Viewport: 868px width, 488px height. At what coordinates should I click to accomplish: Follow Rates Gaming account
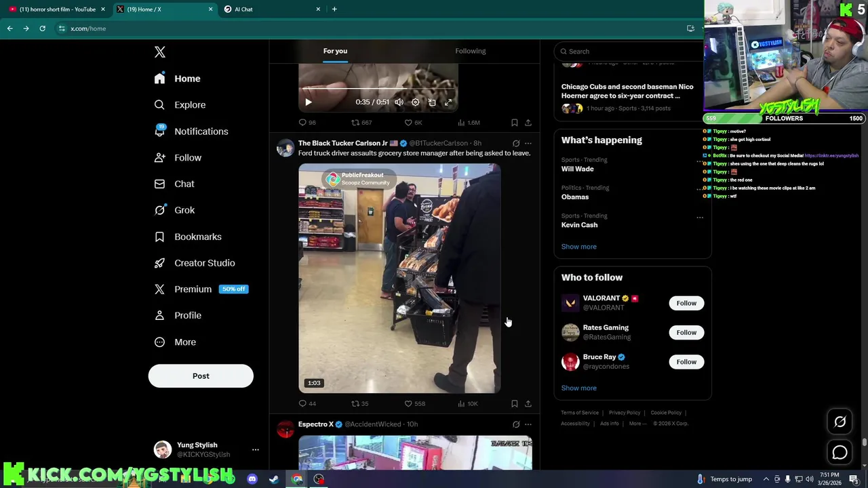[x=686, y=332]
